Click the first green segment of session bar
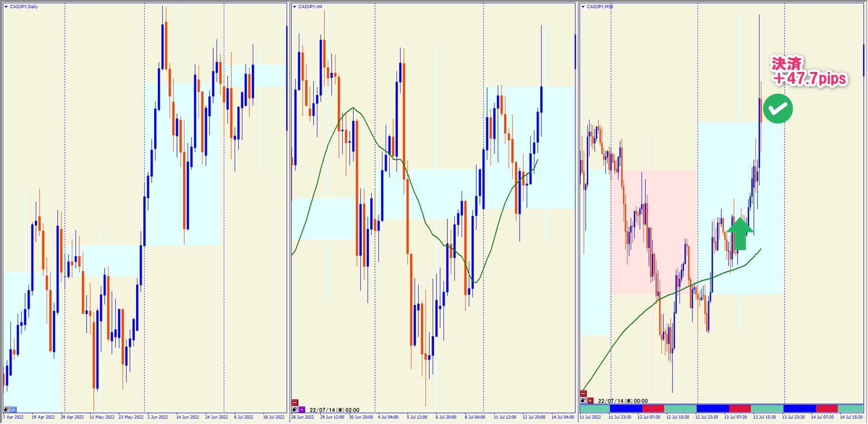This screenshot has width=868, height=424. [x=594, y=409]
